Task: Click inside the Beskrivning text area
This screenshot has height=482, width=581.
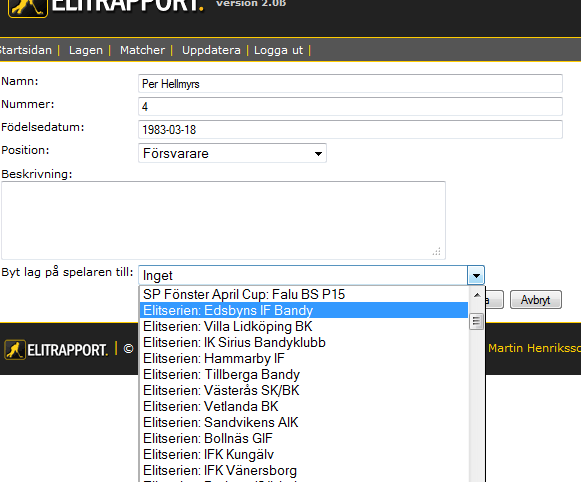Action: tap(223, 220)
